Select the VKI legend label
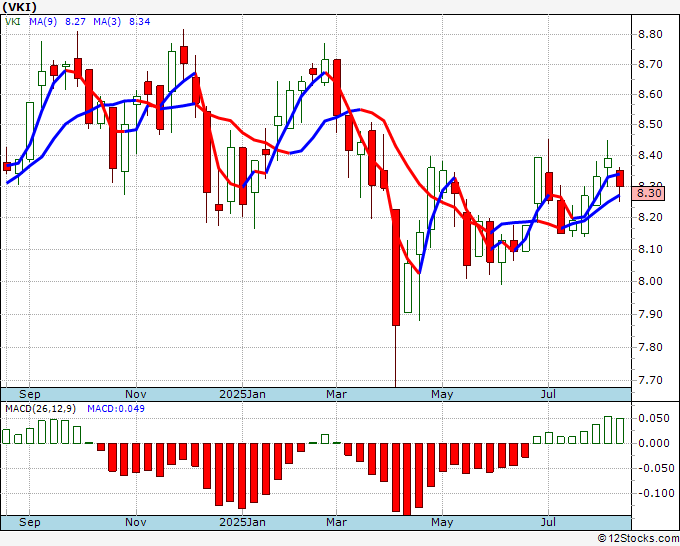 (x=13, y=21)
